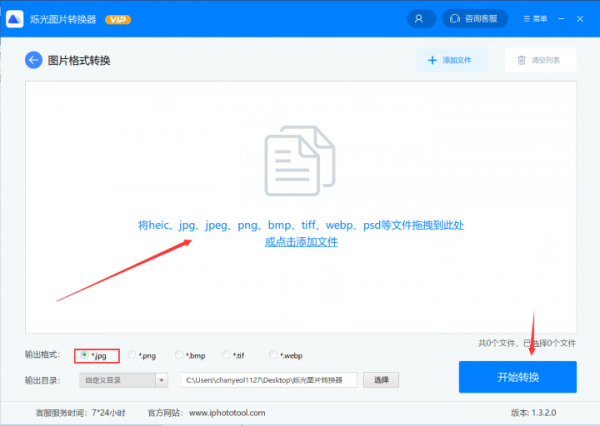Click the 开始转换 button

[x=518, y=377]
